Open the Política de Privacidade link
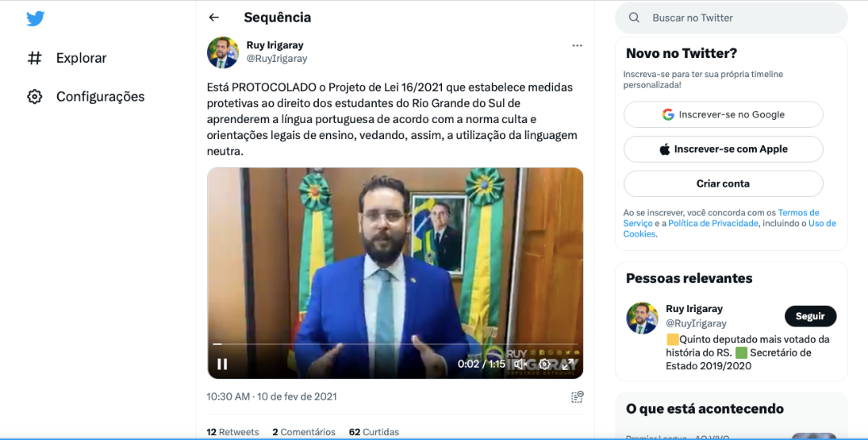The image size is (868, 440). (713, 224)
